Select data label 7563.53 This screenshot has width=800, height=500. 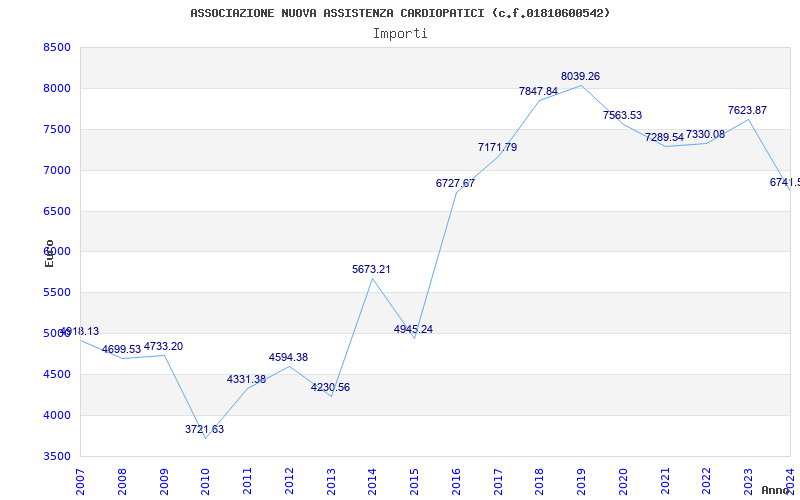(622, 115)
